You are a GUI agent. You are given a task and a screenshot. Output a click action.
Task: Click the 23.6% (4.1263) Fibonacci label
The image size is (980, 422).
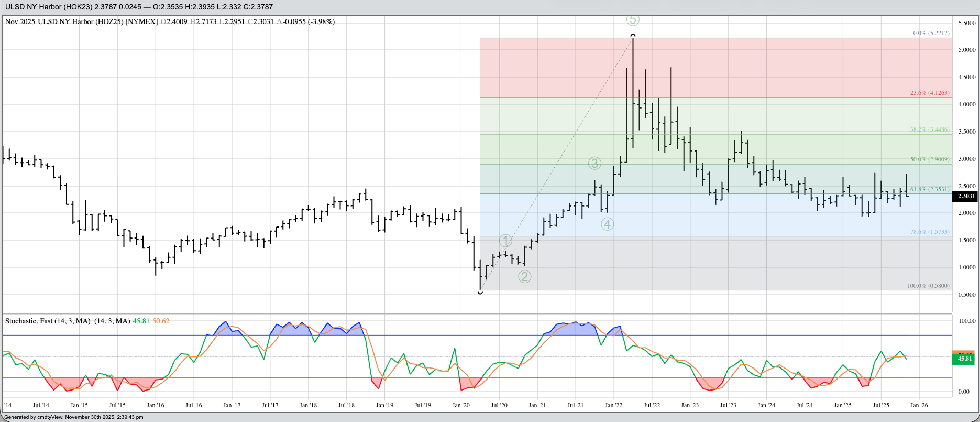pyautogui.click(x=930, y=93)
